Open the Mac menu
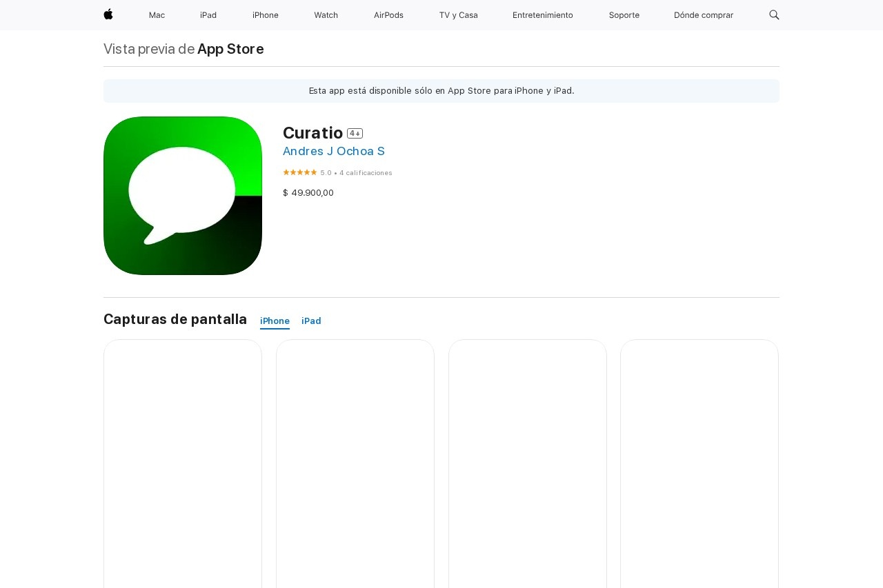The image size is (883, 588). coord(157,15)
